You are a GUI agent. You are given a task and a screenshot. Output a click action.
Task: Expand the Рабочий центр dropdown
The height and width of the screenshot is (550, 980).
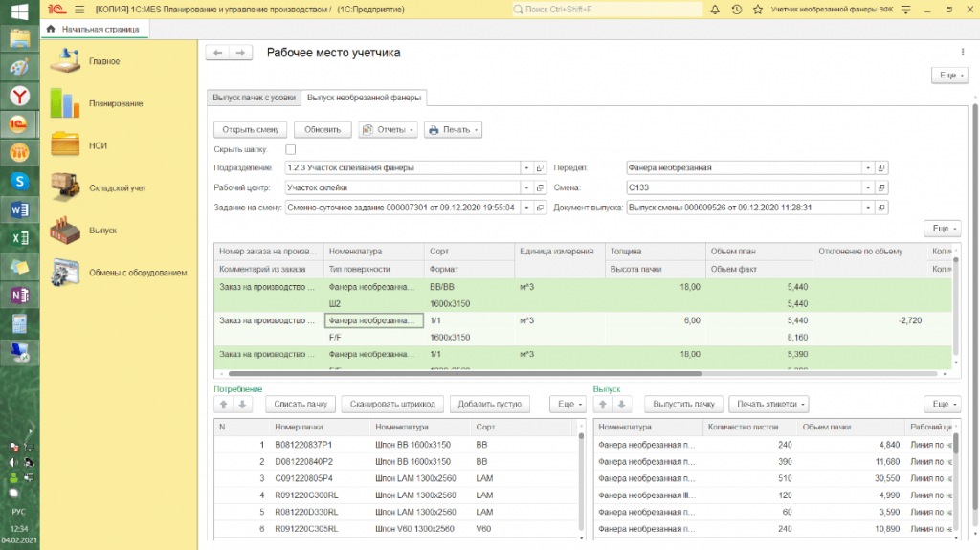pos(526,187)
